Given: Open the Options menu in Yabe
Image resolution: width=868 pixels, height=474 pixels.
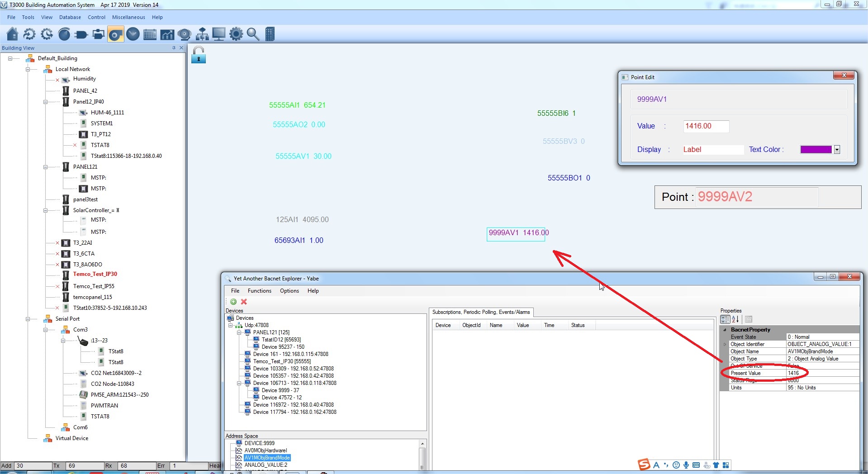Looking at the screenshot, I should [x=289, y=291].
